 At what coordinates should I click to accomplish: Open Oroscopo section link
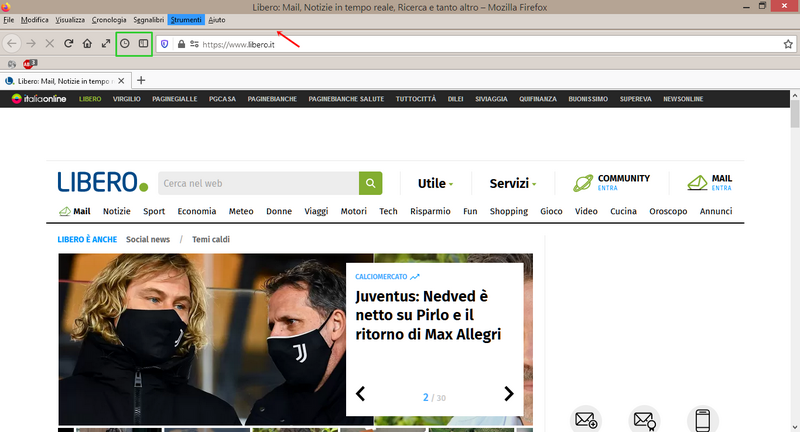(668, 211)
